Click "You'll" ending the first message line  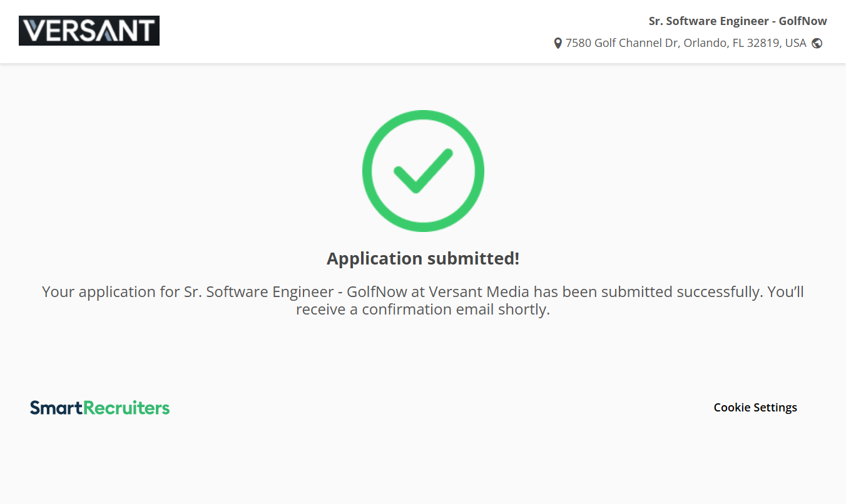click(785, 292)
